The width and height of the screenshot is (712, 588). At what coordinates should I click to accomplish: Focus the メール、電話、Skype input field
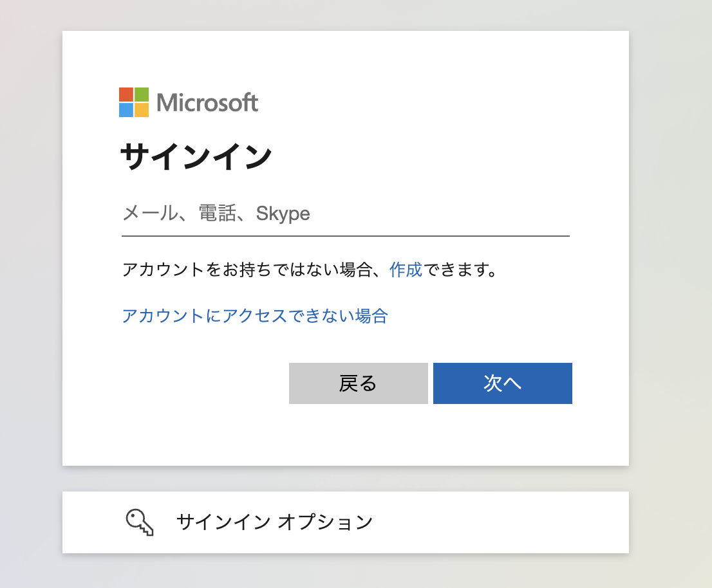[345, 214]
